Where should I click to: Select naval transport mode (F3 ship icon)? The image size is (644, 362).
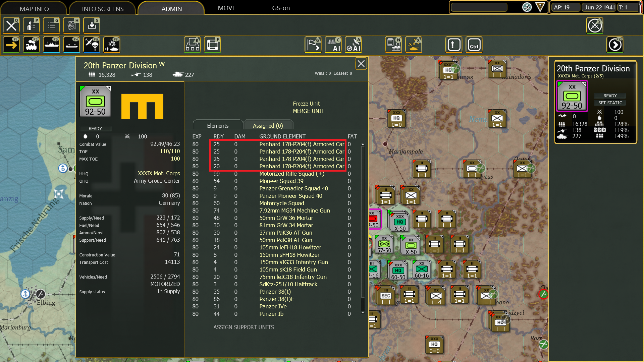[51, 45]
